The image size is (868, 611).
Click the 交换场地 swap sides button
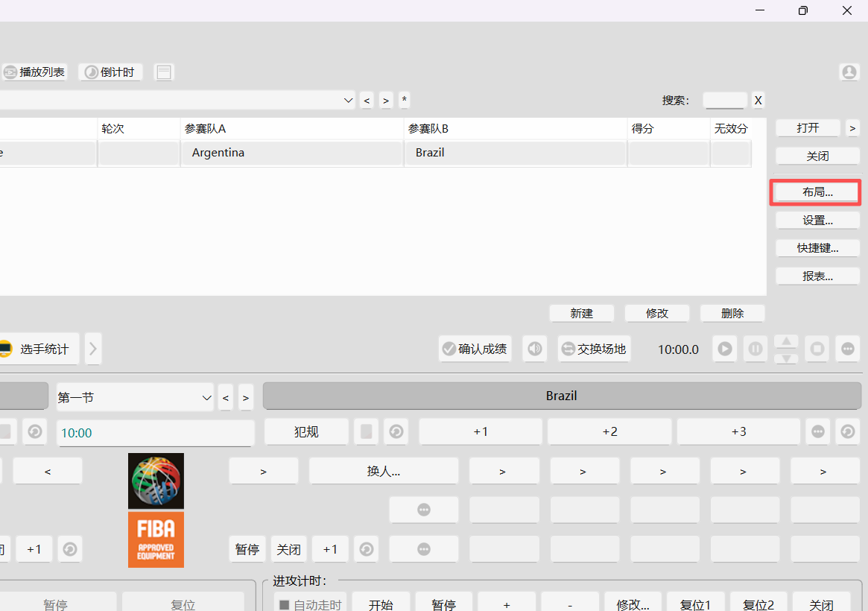(594, 349)
